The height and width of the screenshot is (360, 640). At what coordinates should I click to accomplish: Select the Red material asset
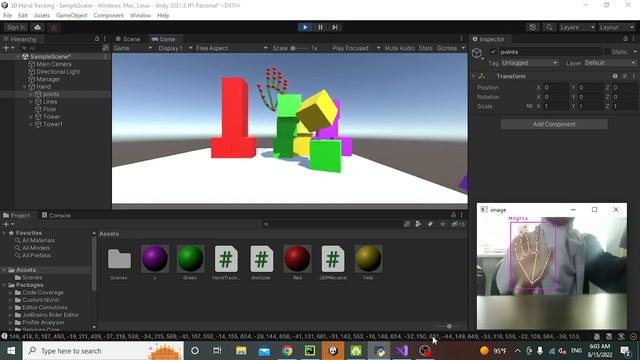(x=297, y=262)
